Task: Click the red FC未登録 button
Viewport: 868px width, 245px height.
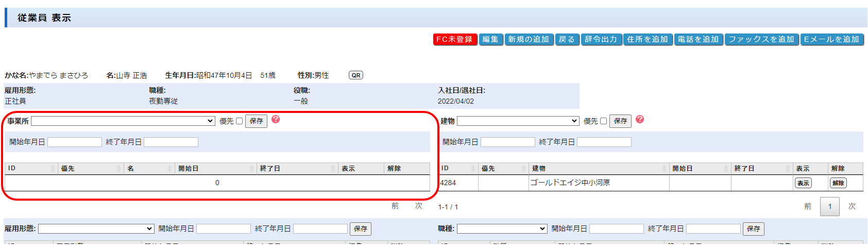Action: click(x=455, y=40)
